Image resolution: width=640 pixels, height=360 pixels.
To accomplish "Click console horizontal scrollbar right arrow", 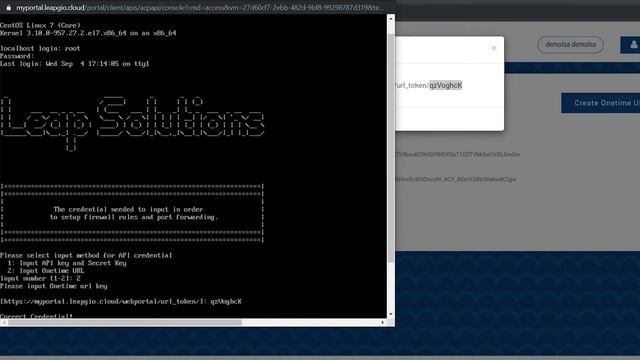I will pos(383,322).
